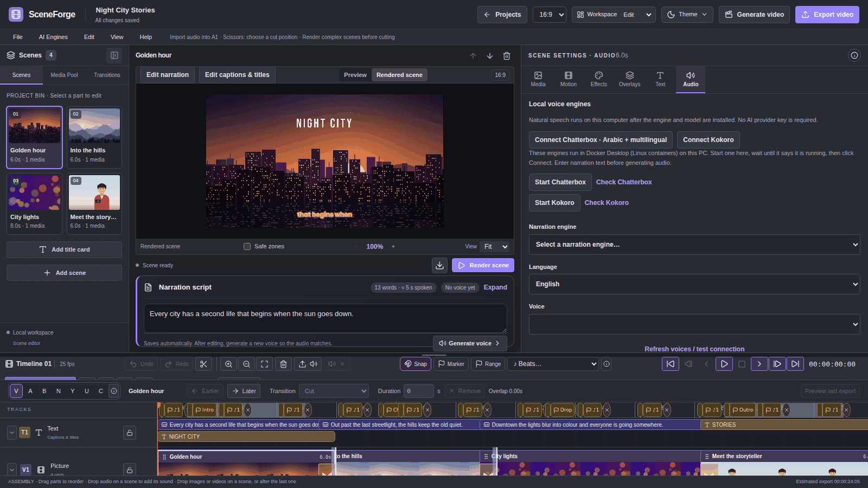Switch to the Transitions tab
Screen dimensions: 868x488
(x=107, y=75)
